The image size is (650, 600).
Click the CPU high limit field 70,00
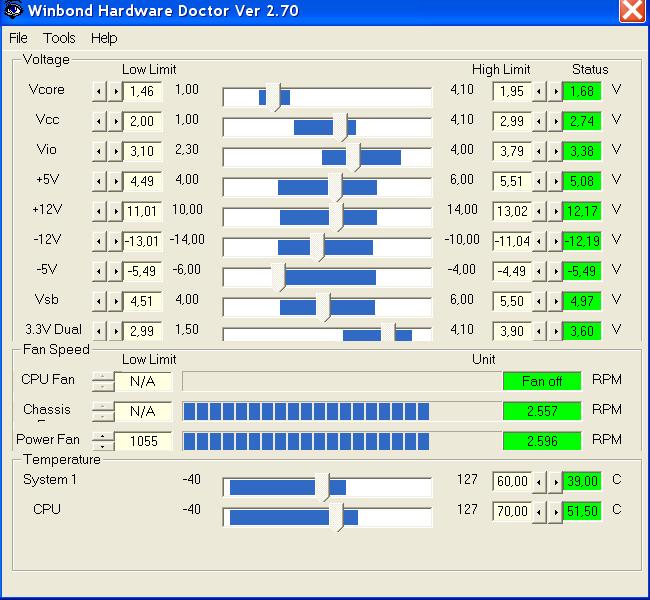pos(512,512)
